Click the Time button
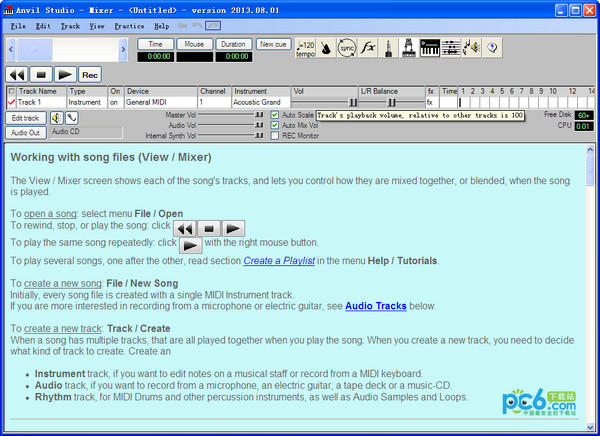 point(156,44)
